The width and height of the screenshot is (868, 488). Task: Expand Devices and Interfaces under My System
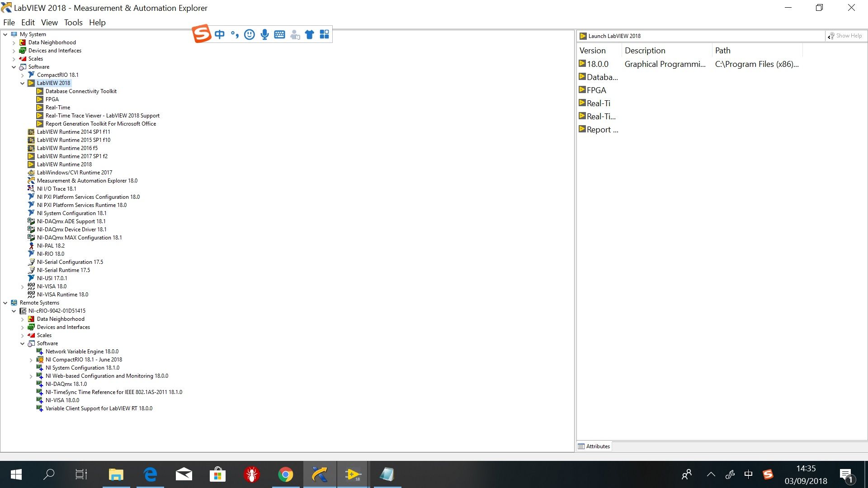click(x=14, y=51)
